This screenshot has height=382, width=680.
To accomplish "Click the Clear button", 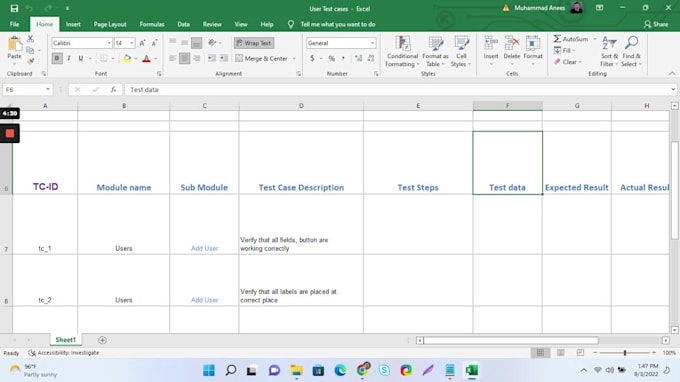I will point(567,62).
